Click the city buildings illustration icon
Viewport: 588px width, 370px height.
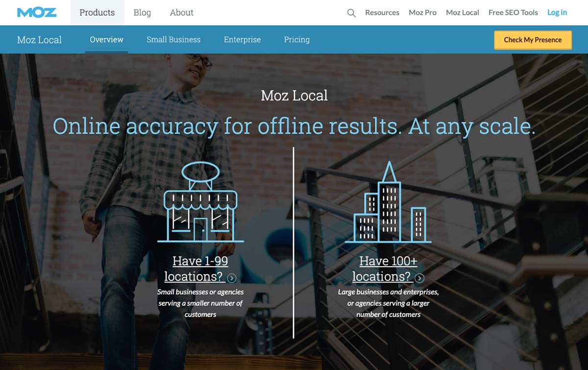point(388,202)
